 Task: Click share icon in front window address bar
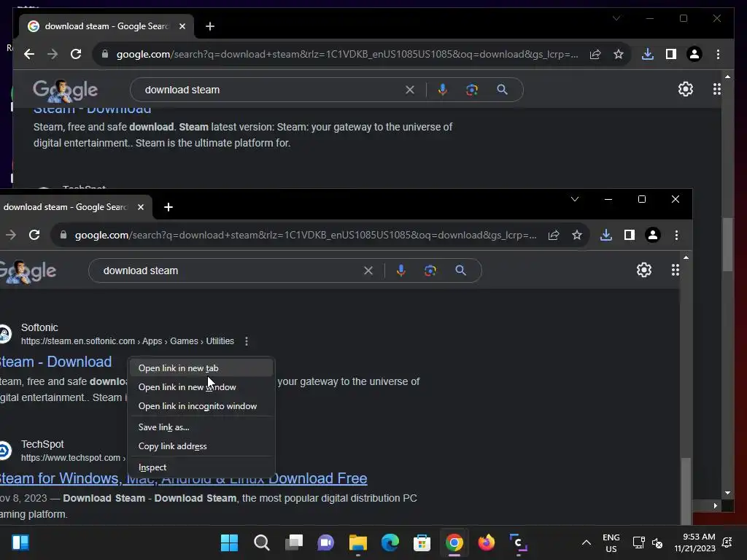(554, 235)
